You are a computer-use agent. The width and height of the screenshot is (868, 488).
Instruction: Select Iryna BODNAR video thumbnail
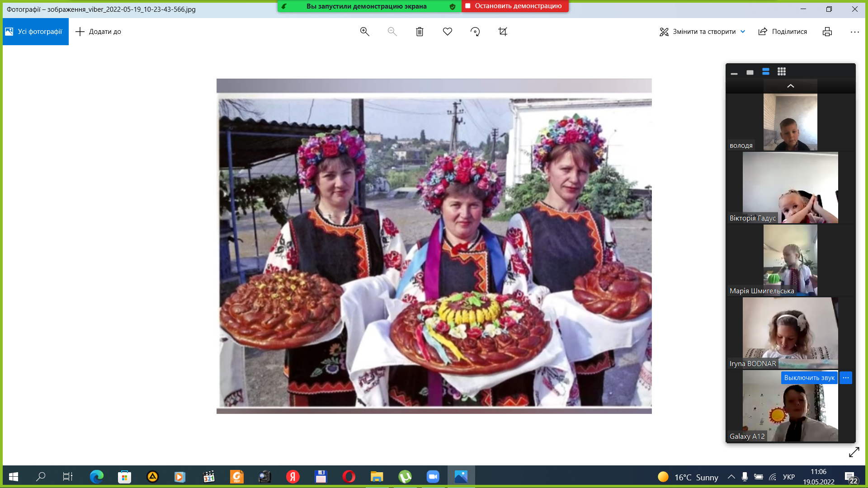click(790, 333)
